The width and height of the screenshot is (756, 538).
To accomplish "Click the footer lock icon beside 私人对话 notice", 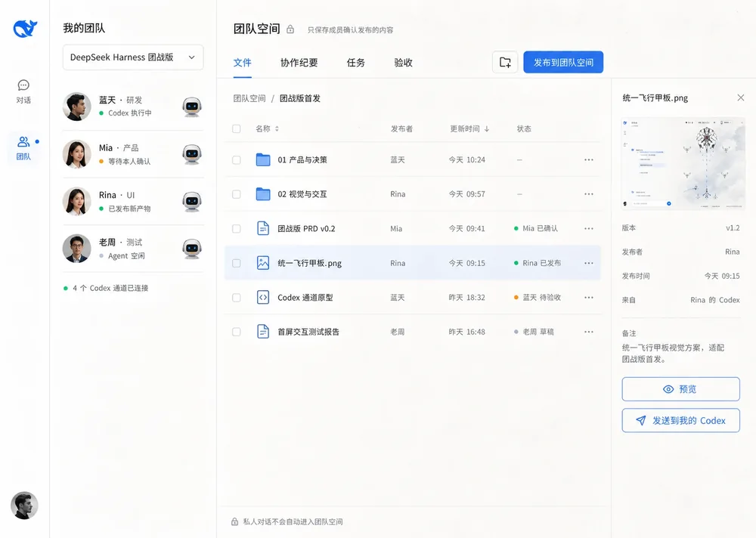I will (x=234, y=521).
